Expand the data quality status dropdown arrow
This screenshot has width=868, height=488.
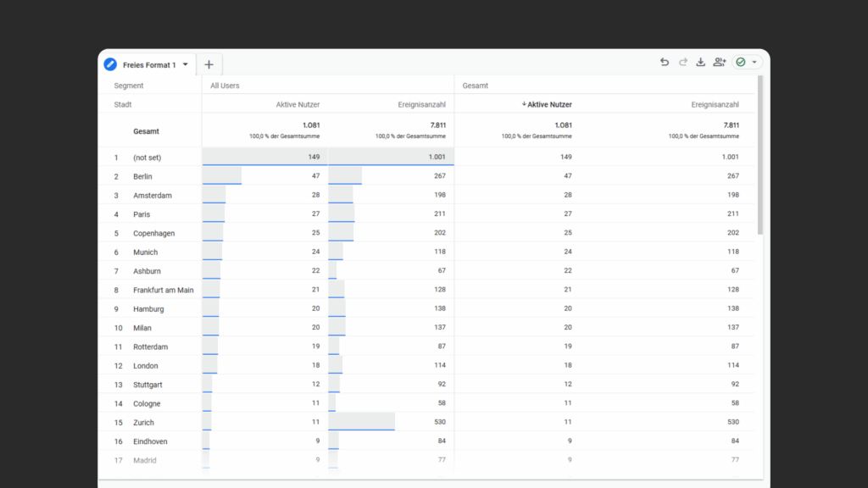(x=754, y=63)
